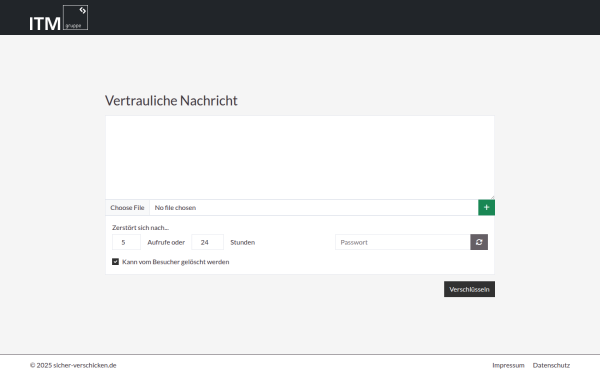This screenshot has width=600, height=375.
Task: Generate a password with the refresh icon
Action: click(x=479, y=242)
